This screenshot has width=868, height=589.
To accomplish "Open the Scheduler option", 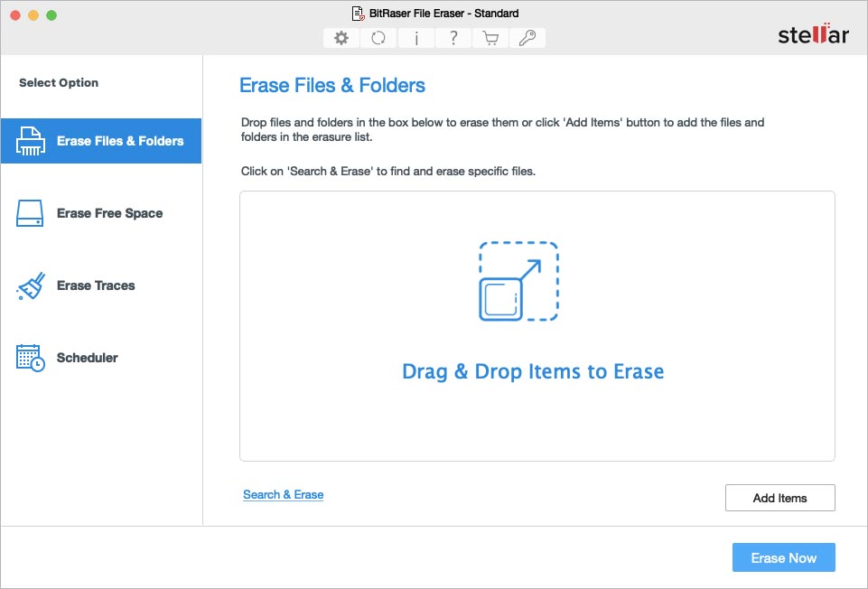I will click(101, 358).
